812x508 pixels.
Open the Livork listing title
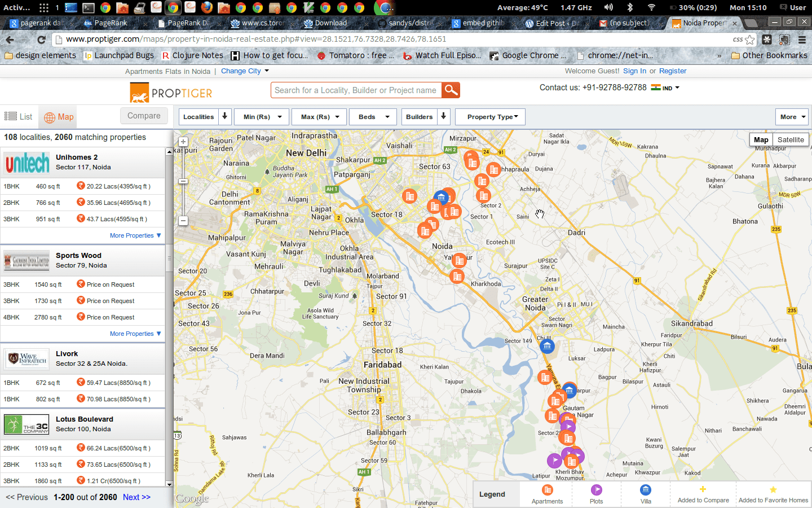point(67,354)
